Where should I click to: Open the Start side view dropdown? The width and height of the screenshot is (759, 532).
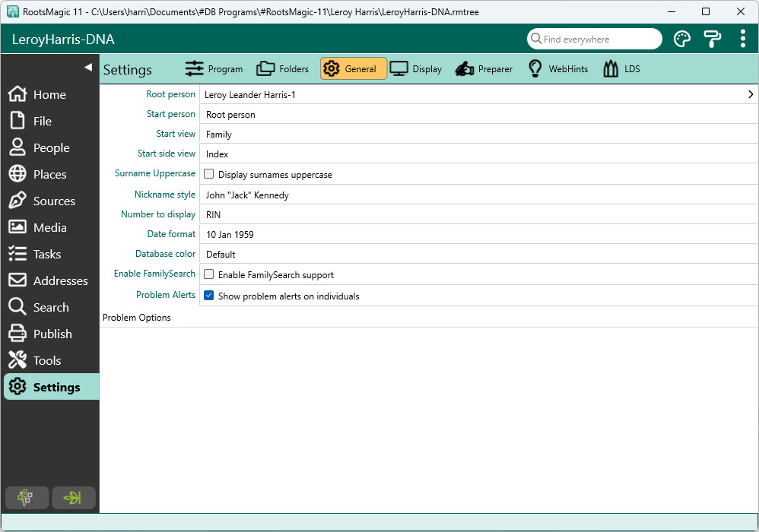coord(478,154)
